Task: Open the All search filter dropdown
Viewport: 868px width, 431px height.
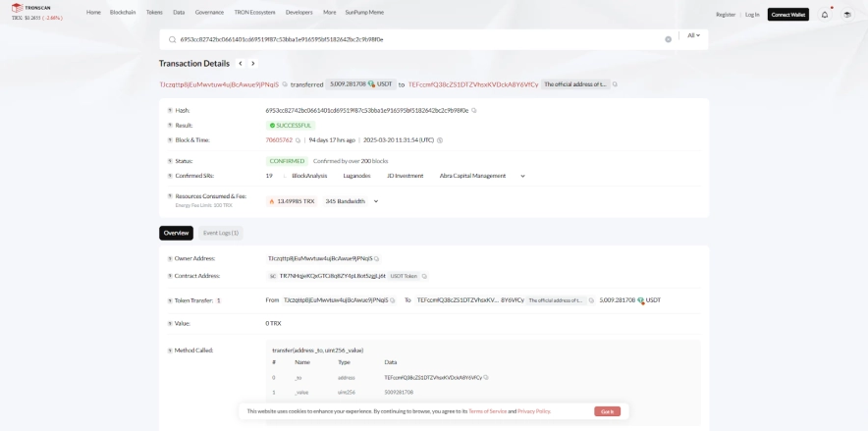Action: [693, 35]
